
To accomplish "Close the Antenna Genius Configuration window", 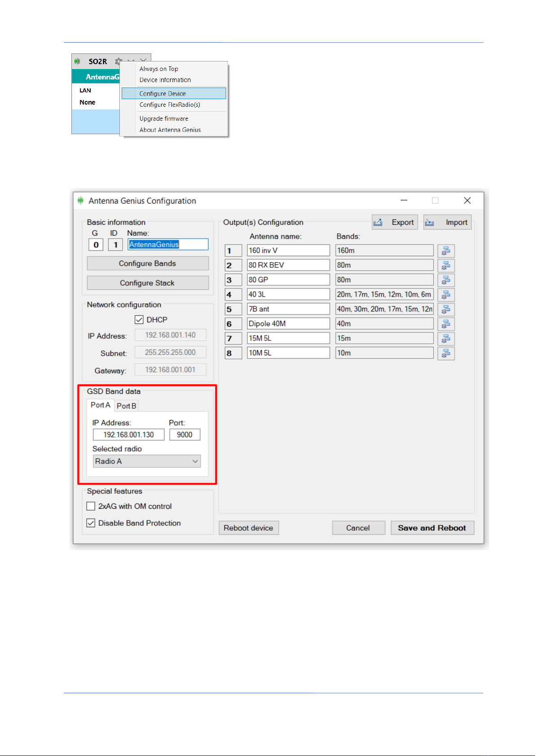I will click(x=467, y=201).
